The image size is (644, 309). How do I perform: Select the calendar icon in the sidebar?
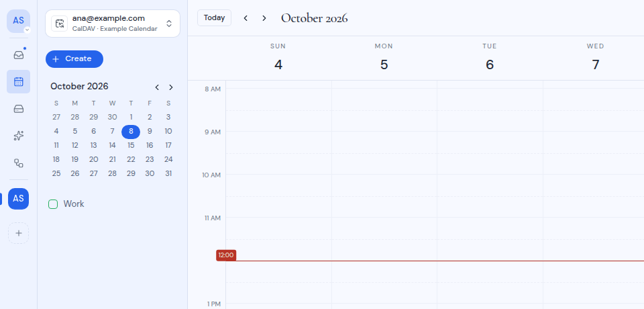[x=19, y=81]
